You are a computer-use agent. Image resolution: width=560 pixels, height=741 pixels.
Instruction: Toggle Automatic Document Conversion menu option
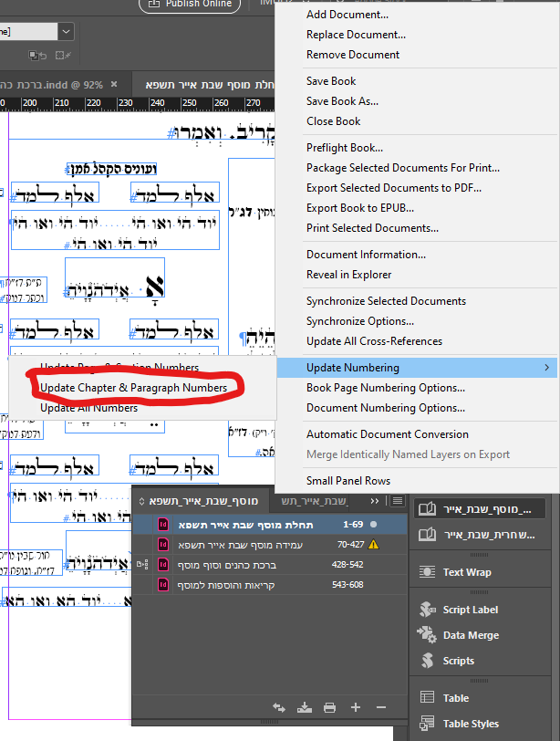[388, 433]
